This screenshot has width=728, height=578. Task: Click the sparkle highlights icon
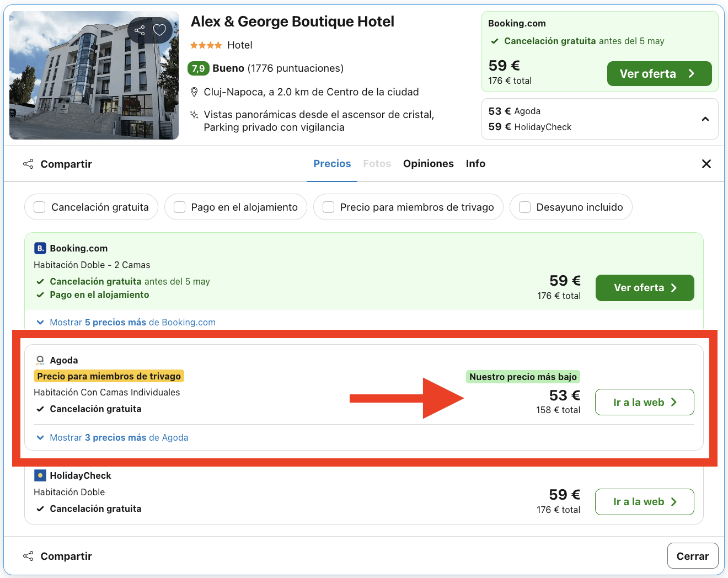pyautogui.click(x=194, y=115)
